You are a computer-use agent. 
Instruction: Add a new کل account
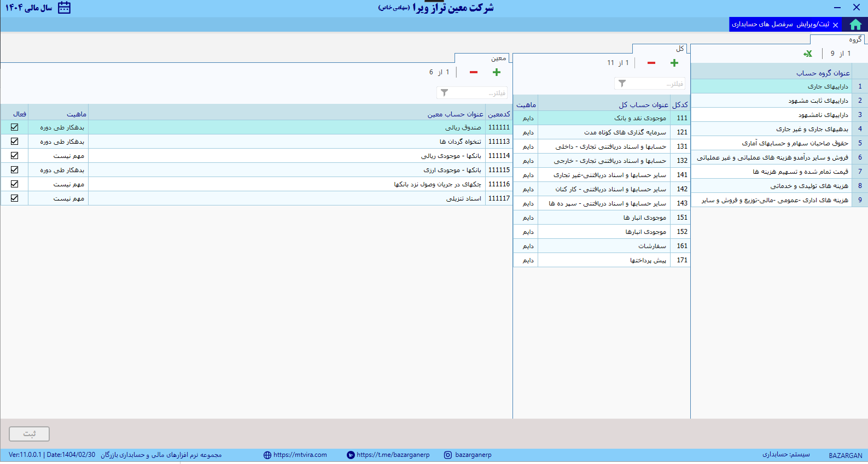pyautogui.click(x=674, y=63)
